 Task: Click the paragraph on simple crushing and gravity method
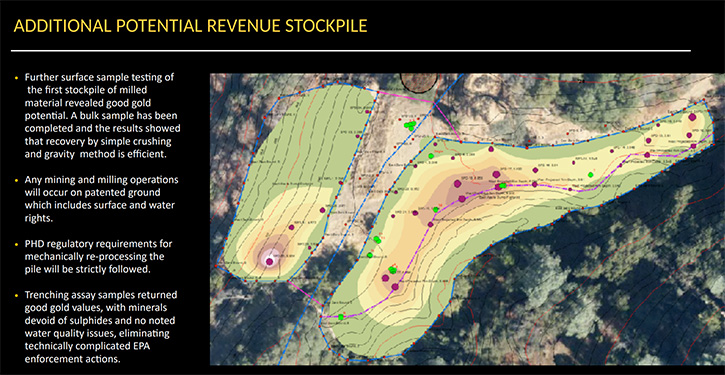[102, 116]
